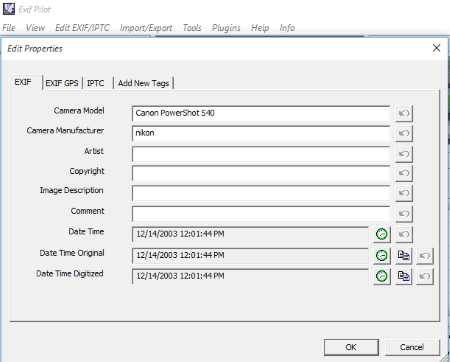Click the Image Description input field
The width and height of the screenshot is (450, 362).
point(261,193)
